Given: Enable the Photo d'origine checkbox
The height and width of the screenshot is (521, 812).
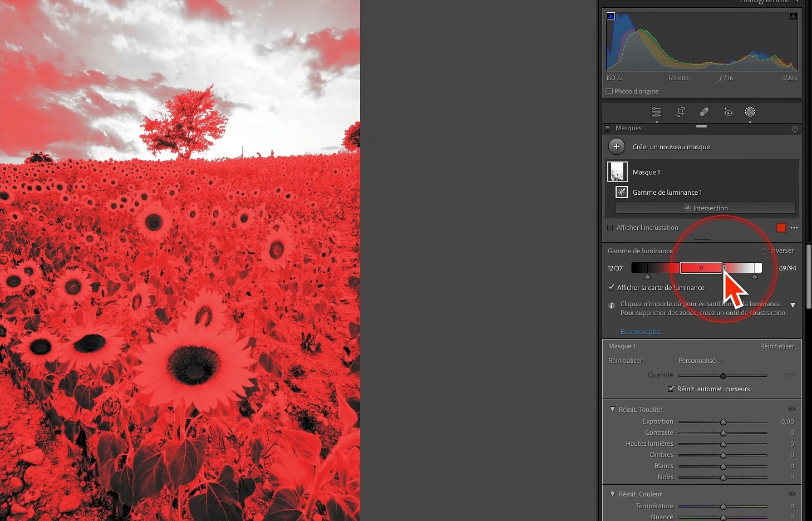Looking at the screenshot, I should (609, 91).
